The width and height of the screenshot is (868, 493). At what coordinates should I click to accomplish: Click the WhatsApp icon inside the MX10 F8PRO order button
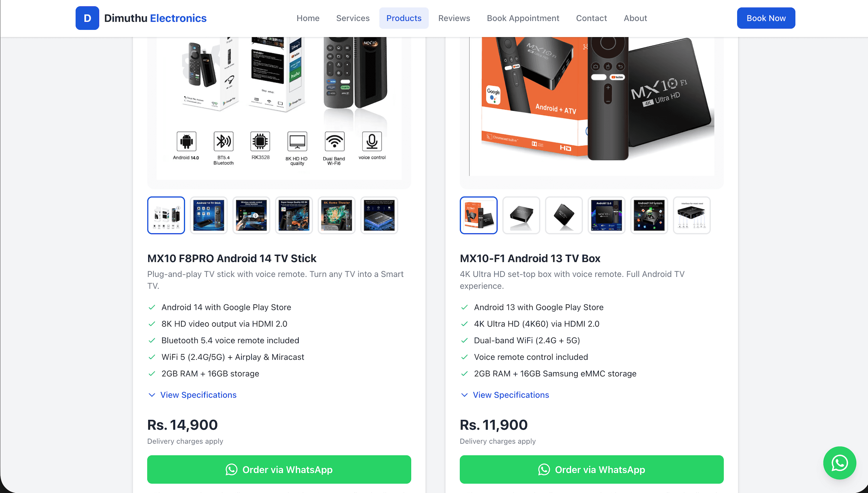[231, 469]
